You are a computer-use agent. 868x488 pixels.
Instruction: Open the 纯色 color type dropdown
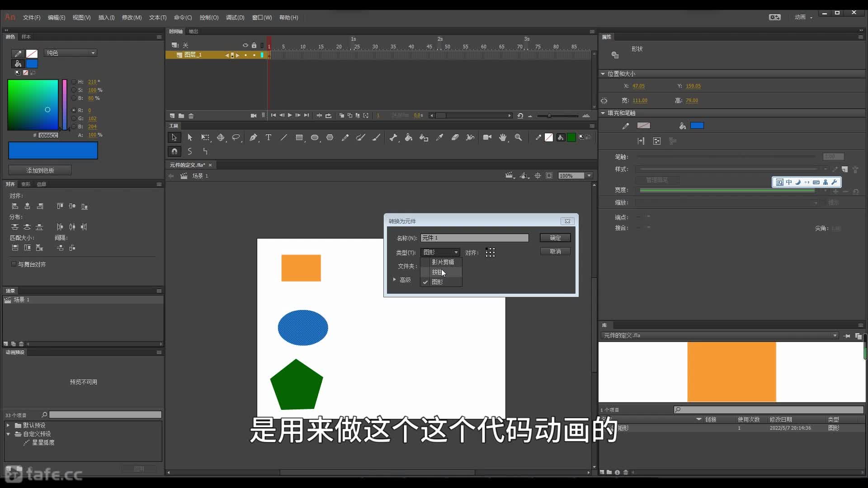point(71,53)
